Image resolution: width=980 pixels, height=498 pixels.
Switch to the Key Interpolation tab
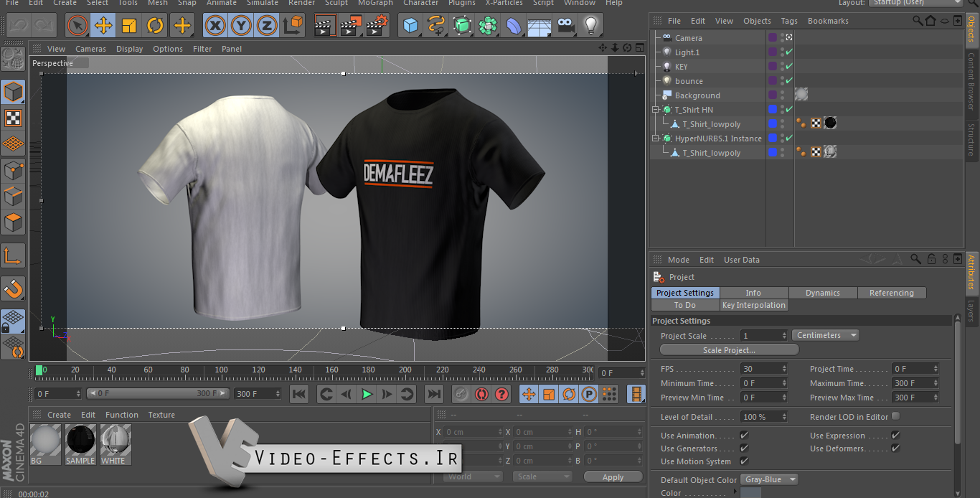pos(754,305)
